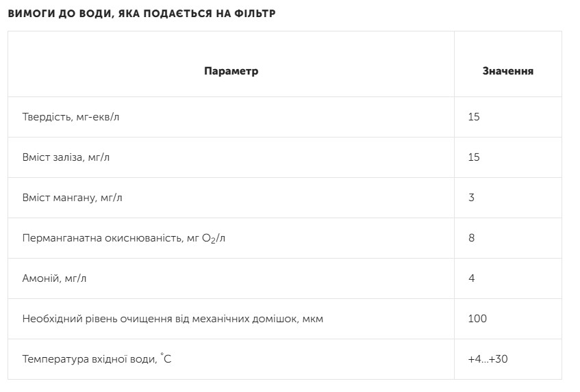Screen dimensions: 580x392
Task: Click the "Значення" column header
Action: pyautogui.click(x=507, y=71)
